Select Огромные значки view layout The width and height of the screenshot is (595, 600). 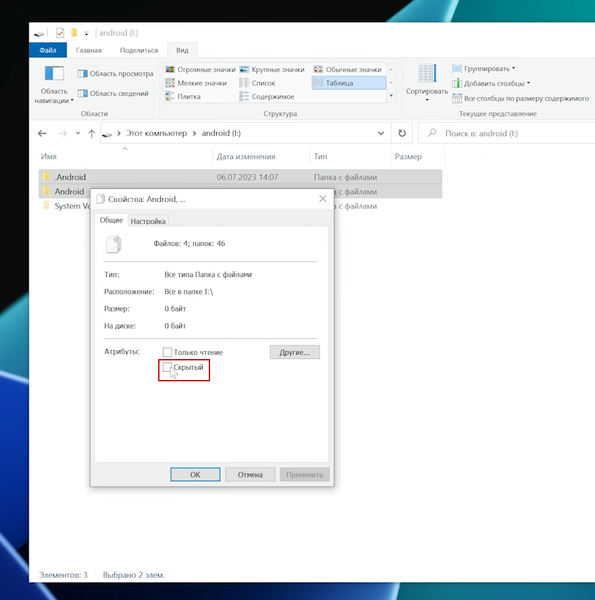201,69
